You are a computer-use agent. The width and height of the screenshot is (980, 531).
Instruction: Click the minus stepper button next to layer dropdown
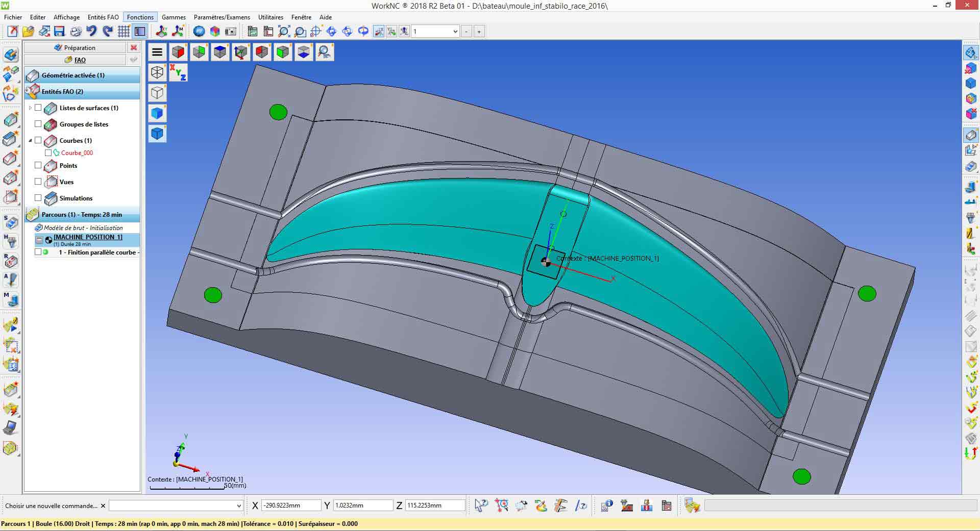point(467,32)
